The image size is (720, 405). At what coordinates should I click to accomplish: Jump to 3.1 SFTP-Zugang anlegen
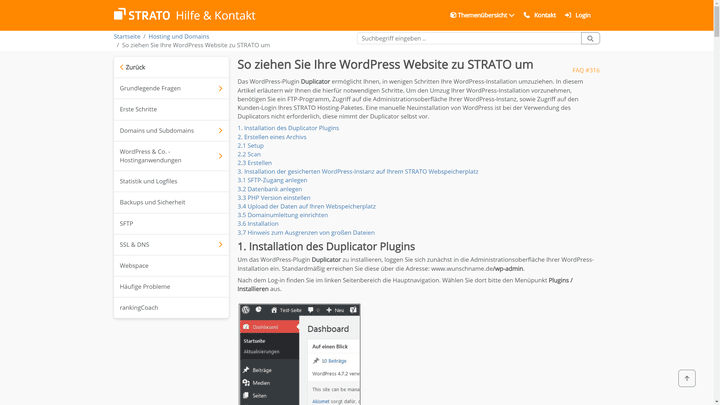click(x=272, y=180)
